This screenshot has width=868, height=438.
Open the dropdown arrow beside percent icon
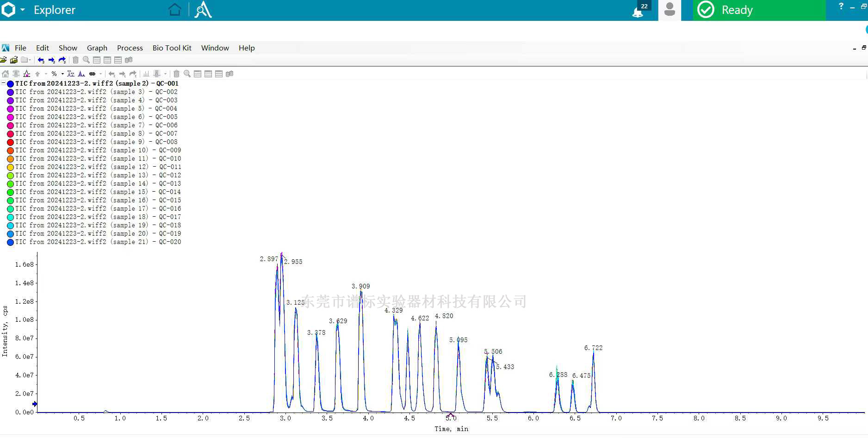pos(62,74)
